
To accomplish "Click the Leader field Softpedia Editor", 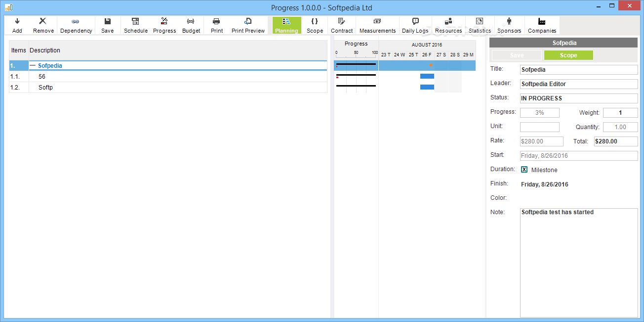I will [579, 84].
